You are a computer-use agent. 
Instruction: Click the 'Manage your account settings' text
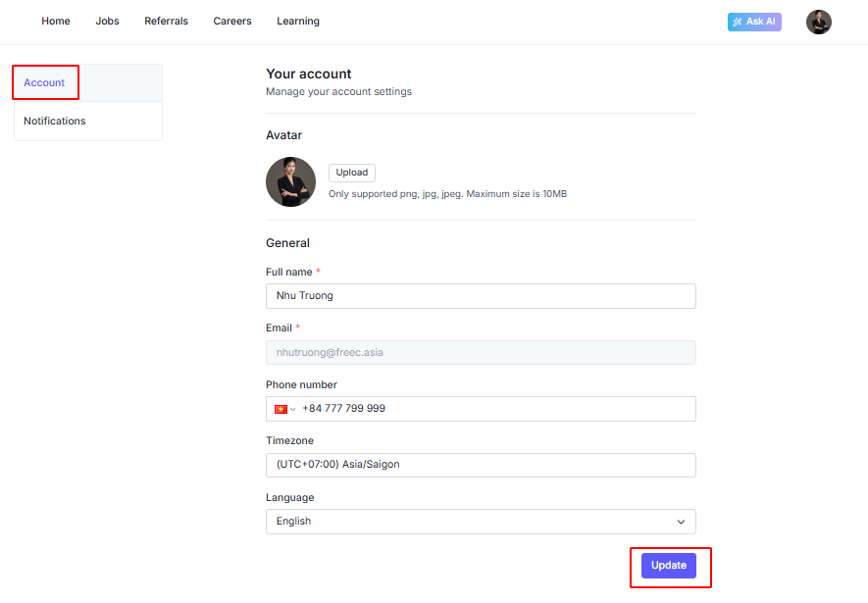[x=338, y=91]
